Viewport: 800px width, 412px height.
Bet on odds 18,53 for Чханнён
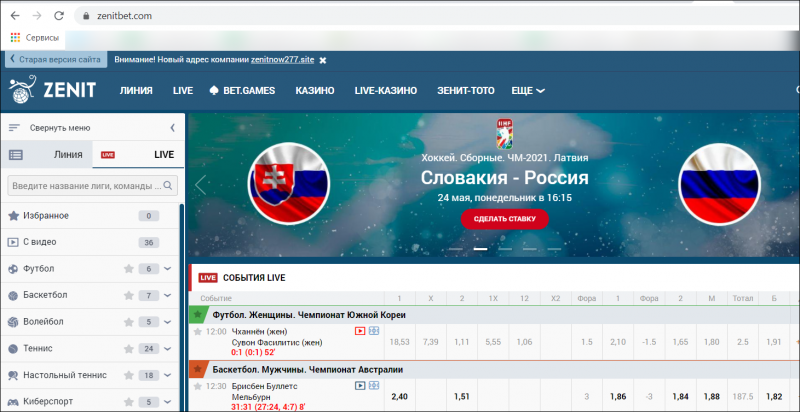tap(399, 342)
